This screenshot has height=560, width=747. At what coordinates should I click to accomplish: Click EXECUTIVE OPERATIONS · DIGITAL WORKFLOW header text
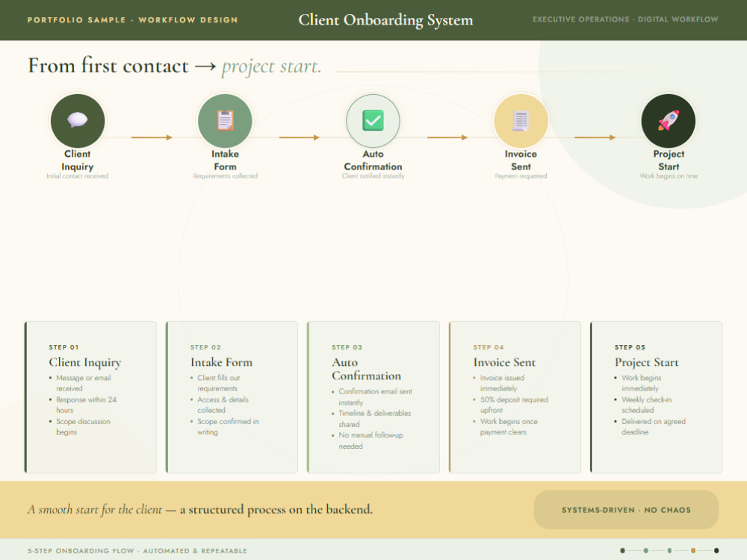pyautogui.click(x=625, y=19)
